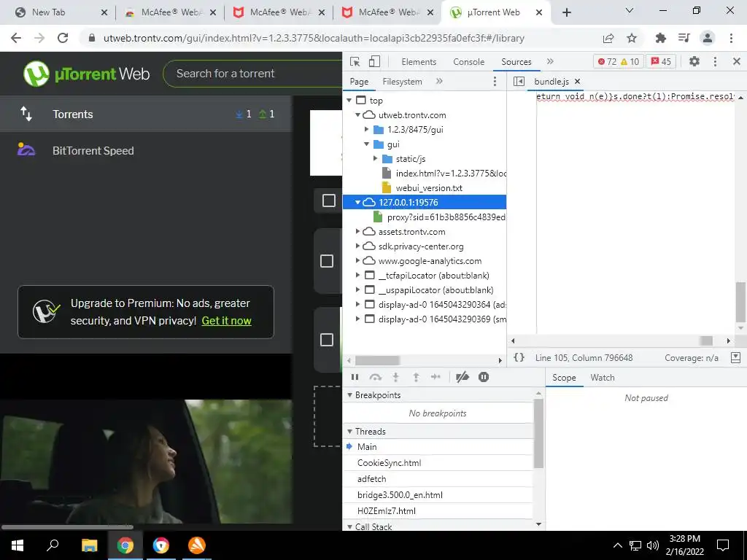Image resolution: width=747 pixels, height=560 pixels.
Task: Collapse the top frame tree node
Action: pyautogui.click(x=349, y=101)
